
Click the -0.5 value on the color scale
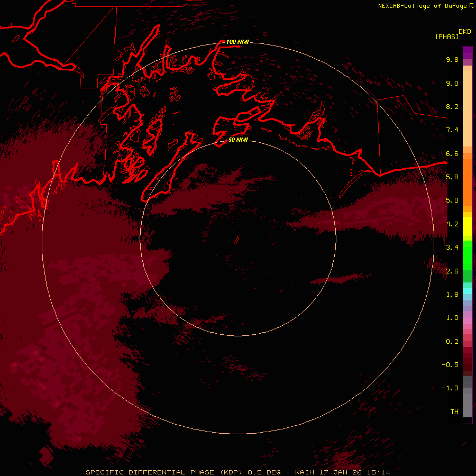click(450, 365)
